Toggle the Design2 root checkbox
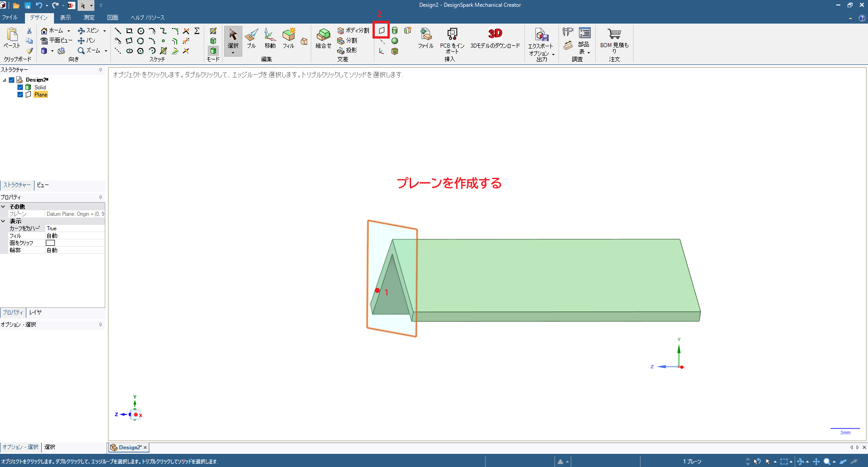Screen dimensions: 868x467 12,80
